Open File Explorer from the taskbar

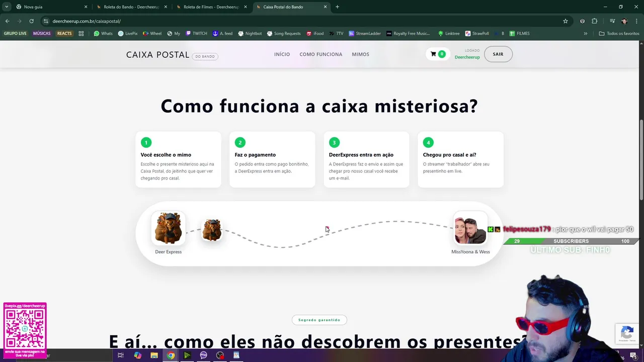tap(154, 355)
